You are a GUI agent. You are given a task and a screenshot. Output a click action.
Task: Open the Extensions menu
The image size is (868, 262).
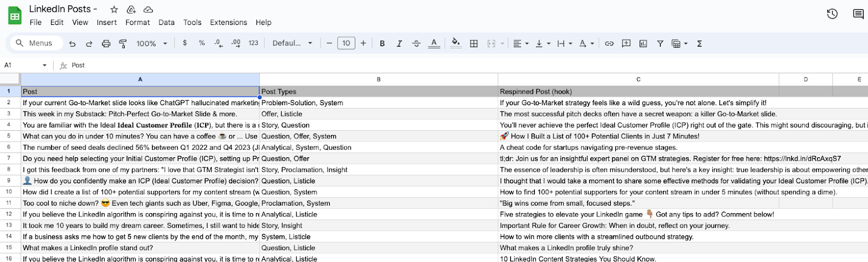click(228, 22)
